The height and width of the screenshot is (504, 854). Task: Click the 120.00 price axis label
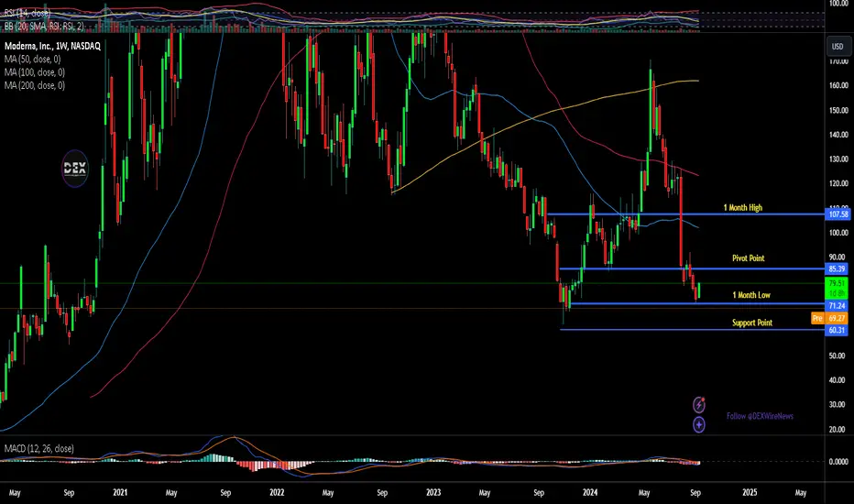(838, 183)
